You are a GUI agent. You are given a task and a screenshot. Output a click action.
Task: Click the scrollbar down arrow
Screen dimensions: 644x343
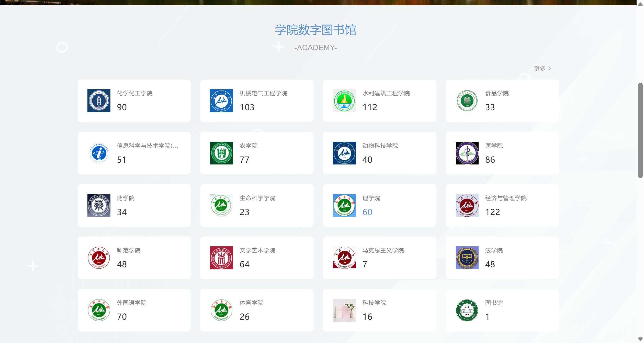640,339
